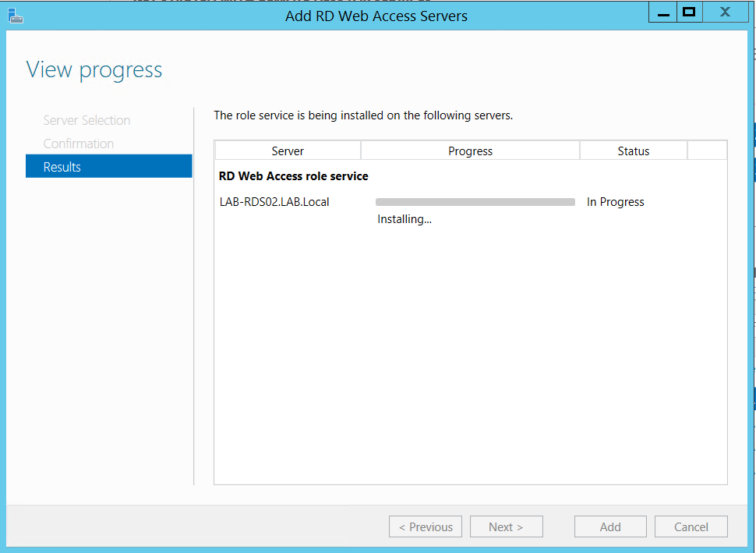Go to the Confirmation wizard step
The height and width of the screenshot is (553, 756).
pos(79,144)
